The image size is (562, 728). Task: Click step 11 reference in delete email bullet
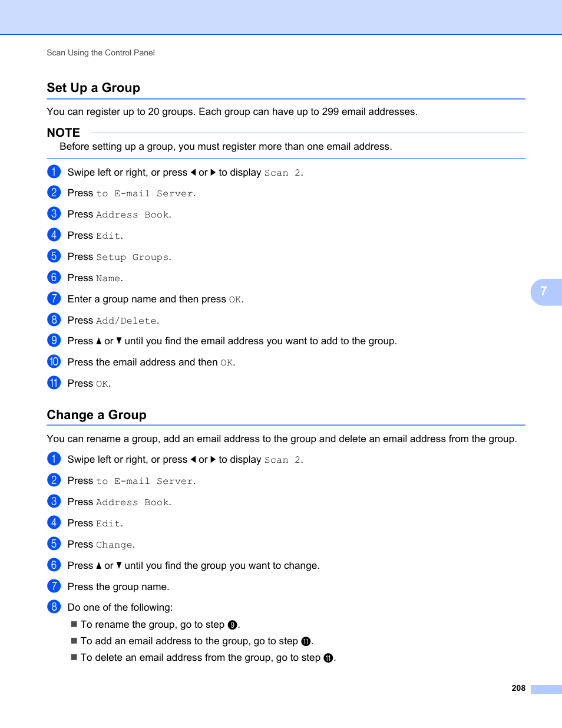click(x=328, y=658)
